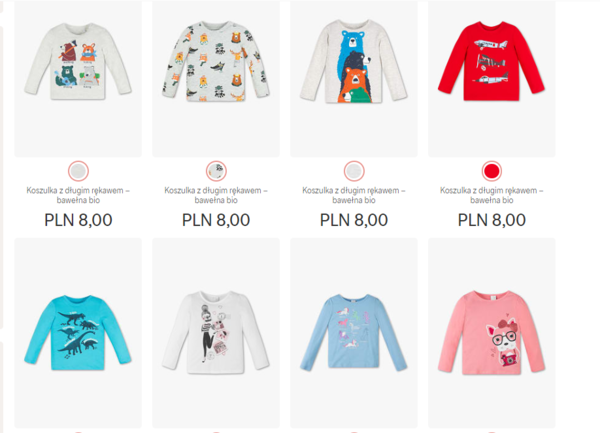Select light grey swatch under stacked bears shirt
The image size is (600, 433).
click(x=354, y=171)
